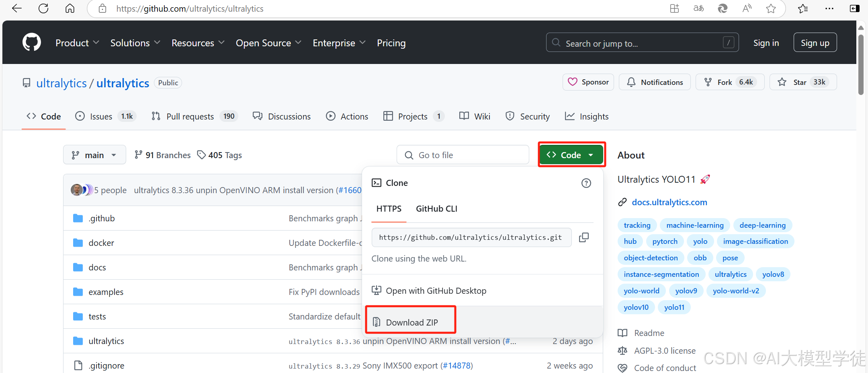
Task: View the 91 Branches link
Action: click(162, 155)
